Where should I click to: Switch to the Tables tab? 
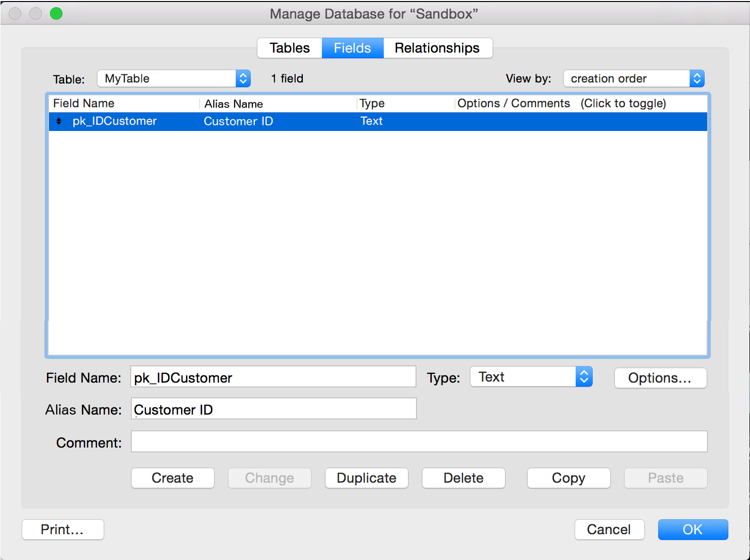(289, 48)
